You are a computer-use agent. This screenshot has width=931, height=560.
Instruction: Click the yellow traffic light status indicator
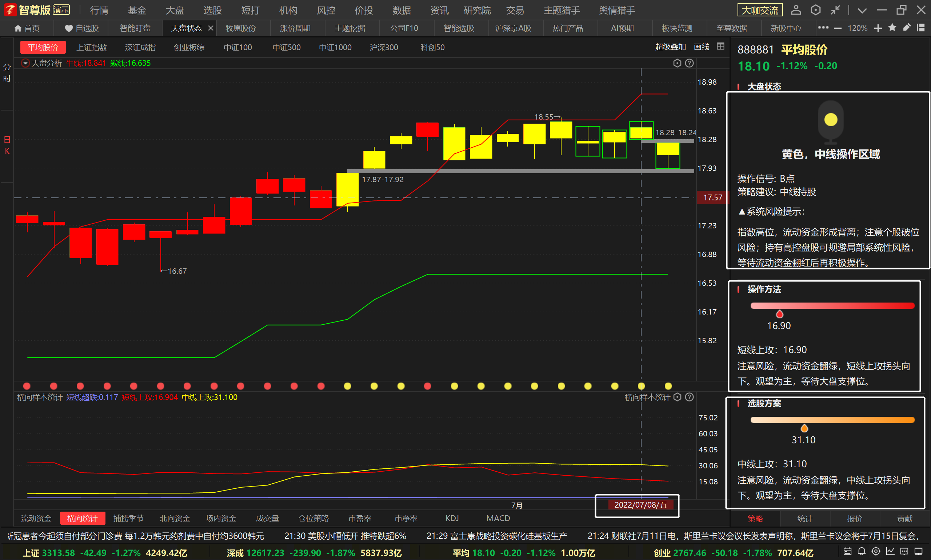point(831,120)
